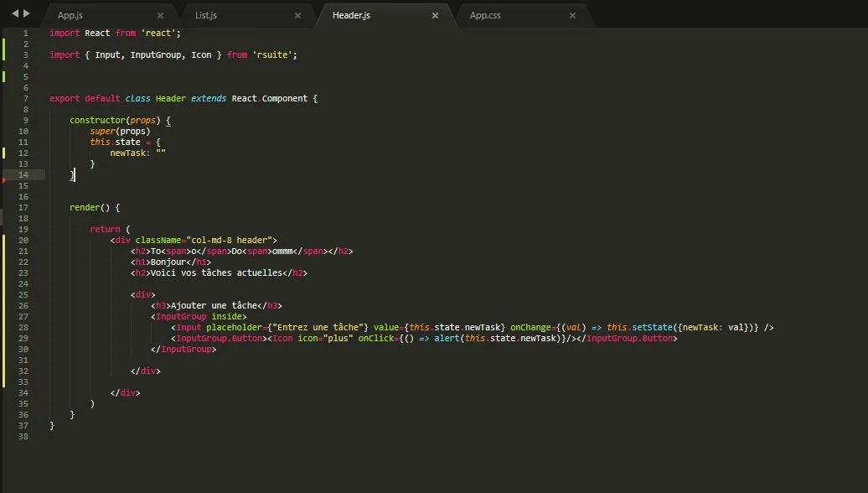Click React.Component in class declaration

click(x=270, y=99)
